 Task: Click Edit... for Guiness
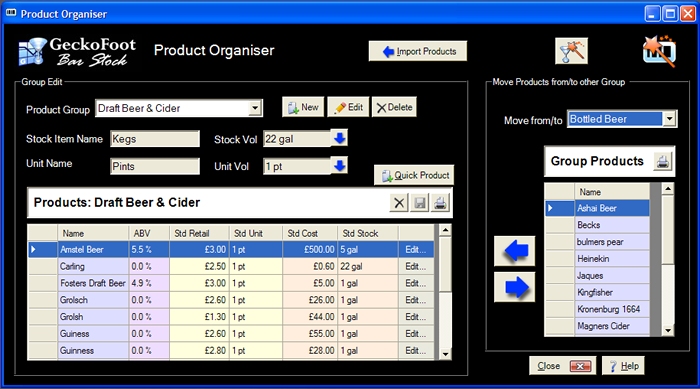(416, 334)
